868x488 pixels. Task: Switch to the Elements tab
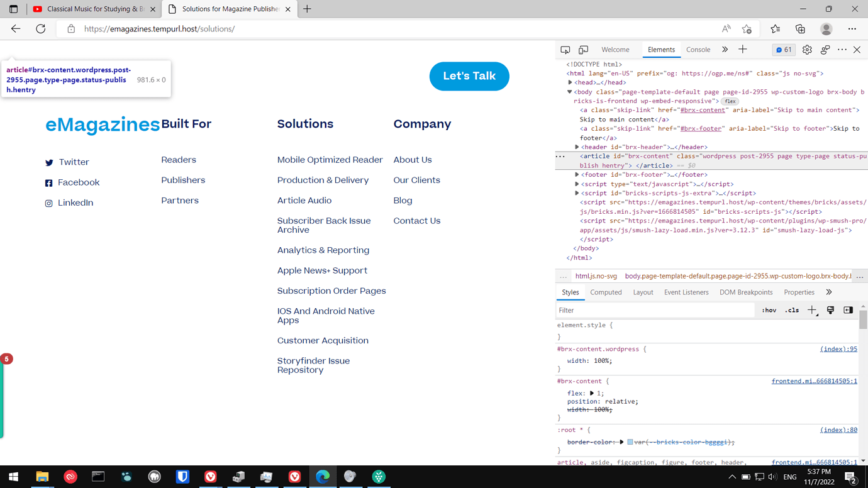(x=661, y=50)
